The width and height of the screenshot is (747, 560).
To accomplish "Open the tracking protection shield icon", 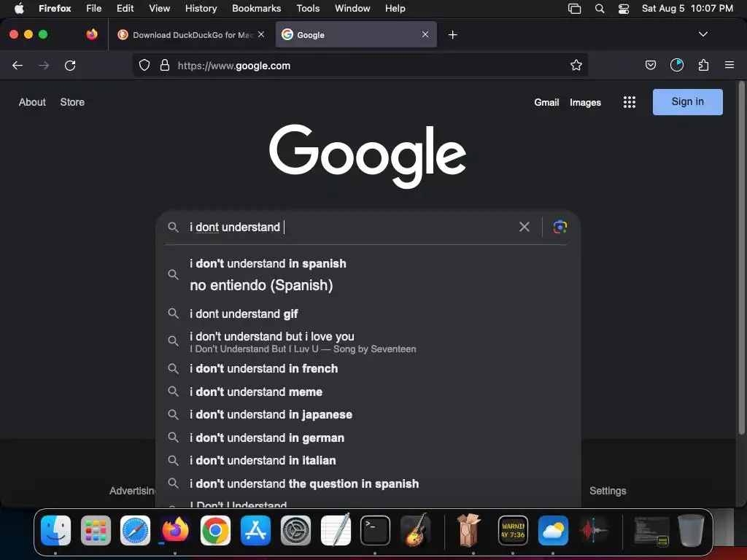I will [144, 65].
